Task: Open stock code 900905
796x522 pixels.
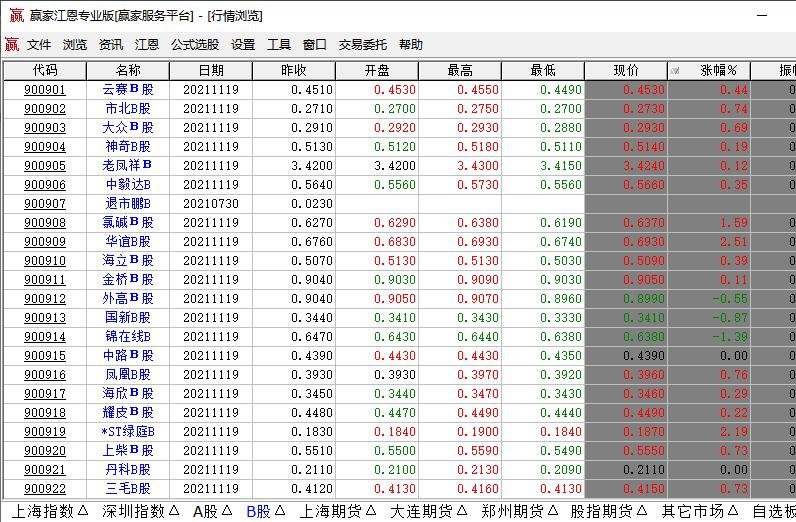Action: click(45, 166)
